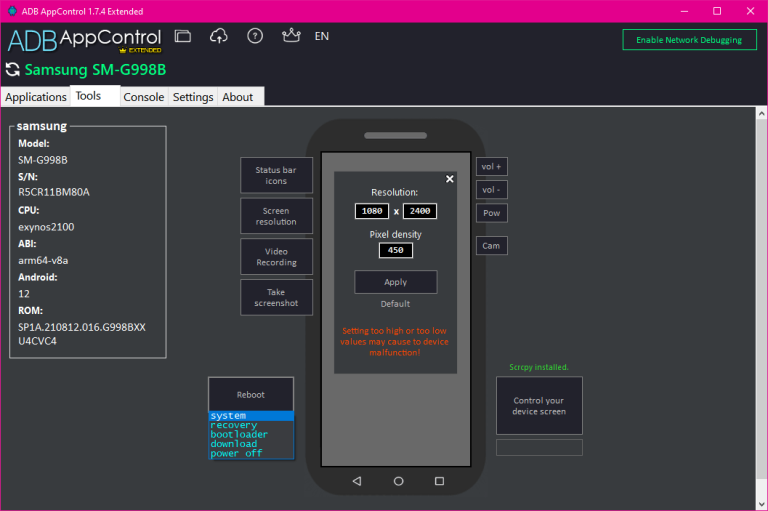Click Enable Network Debugging button
The image size is (768, 511).
point(689,40)
